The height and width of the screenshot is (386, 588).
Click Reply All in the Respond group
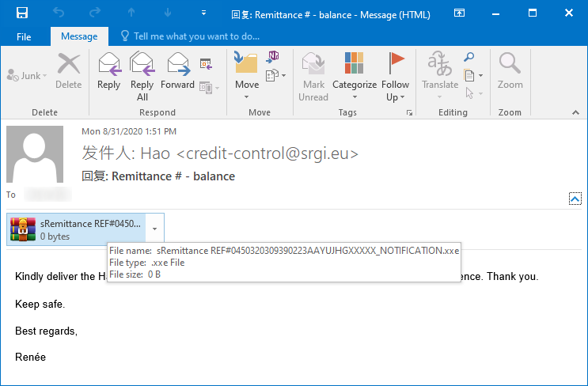pos(142,76)
